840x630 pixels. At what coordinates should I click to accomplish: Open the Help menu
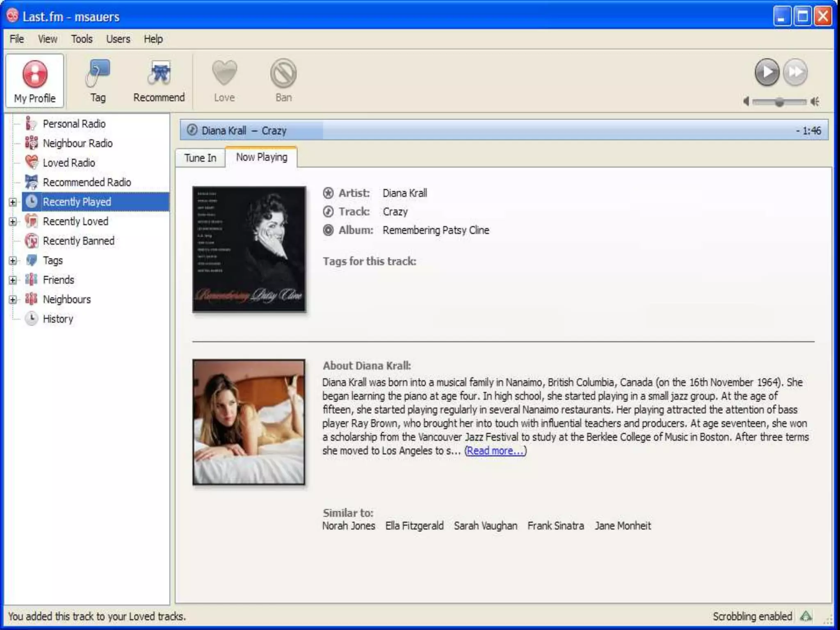153,39
